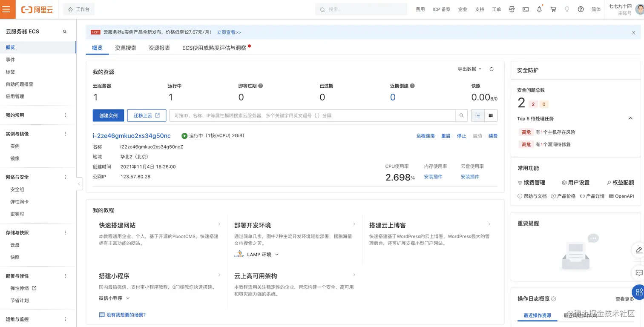This screenshot has height=327, width=644.
Task: Click the instance search input field
Action: tap(312, 115)
